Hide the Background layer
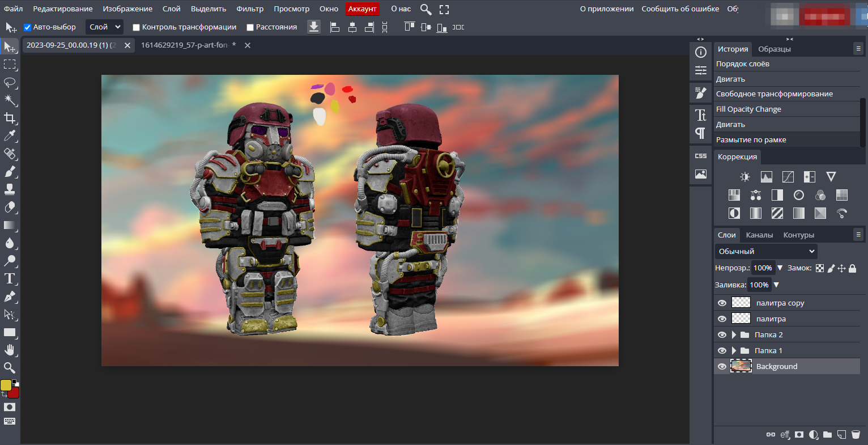868x445 pixels. point(722,367)
